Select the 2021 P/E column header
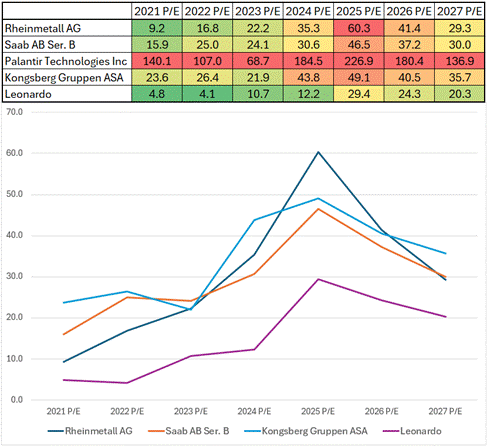Screen dimensions: 487x446 [157, 11]
